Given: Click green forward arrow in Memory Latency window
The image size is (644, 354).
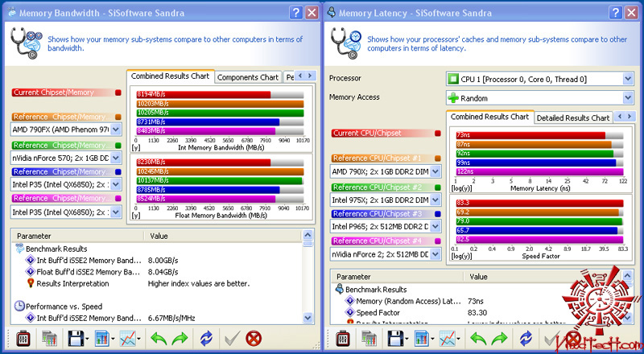Looking at the screenshot, I should (499, 339).
